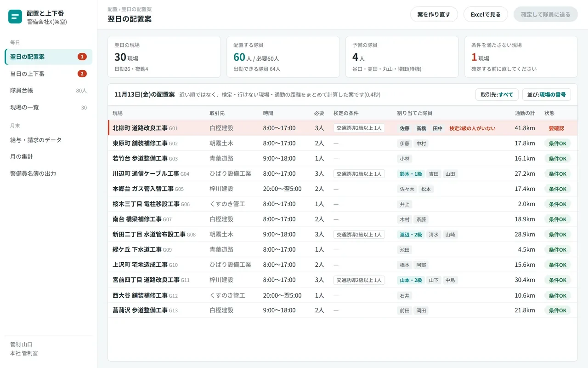Select row 菖蒲沢 歩道整備工事
Screen dimensions: 588x368
point(343,310)
